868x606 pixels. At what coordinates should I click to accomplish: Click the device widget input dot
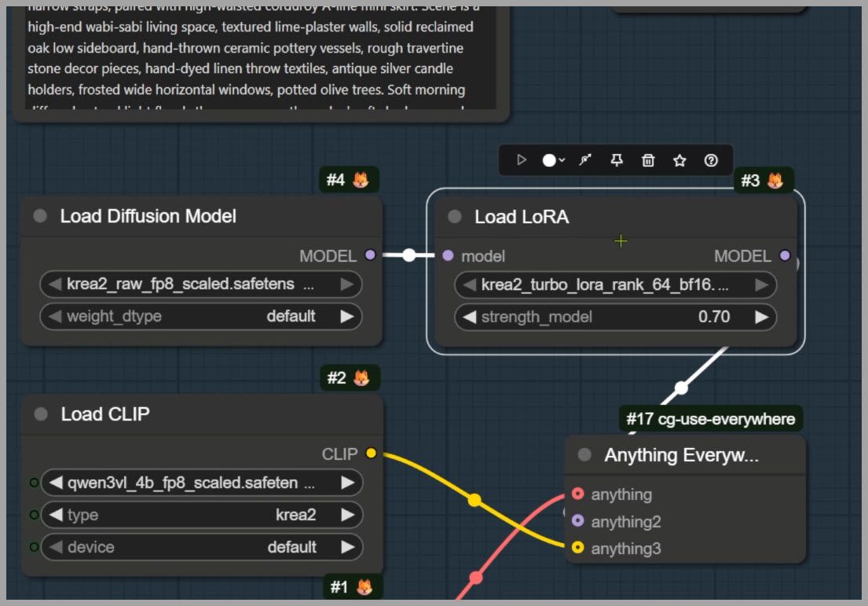[34, 547]
